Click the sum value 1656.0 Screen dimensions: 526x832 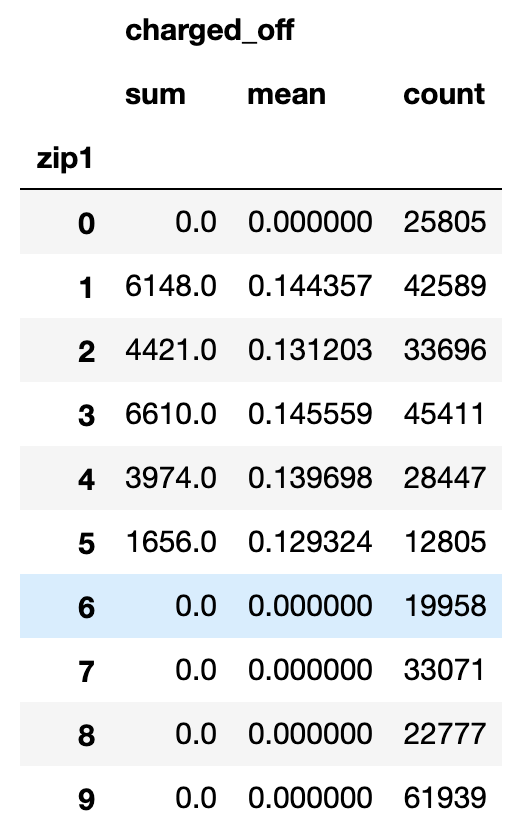coord(171,542)
